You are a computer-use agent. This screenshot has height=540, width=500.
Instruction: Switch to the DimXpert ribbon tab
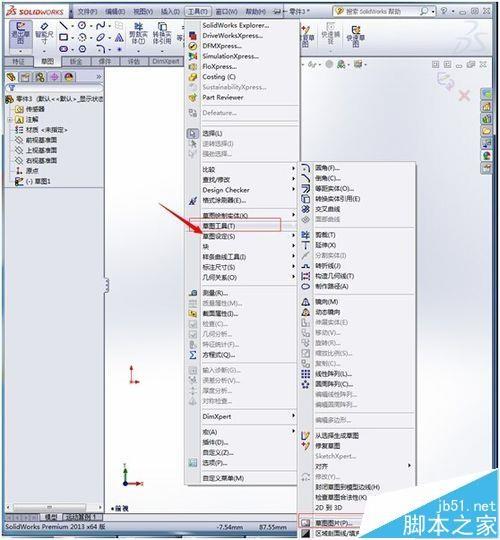(166, 62)
